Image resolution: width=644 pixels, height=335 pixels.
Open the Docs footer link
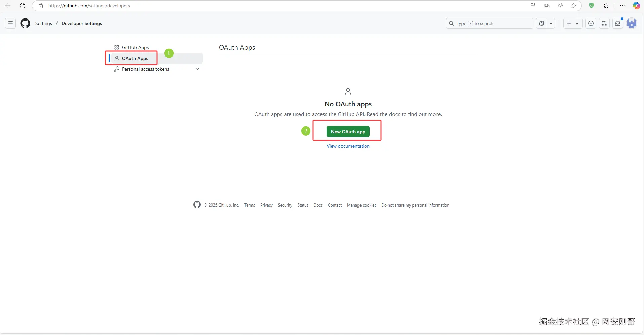pyautogui.click(x=318, y=205)
